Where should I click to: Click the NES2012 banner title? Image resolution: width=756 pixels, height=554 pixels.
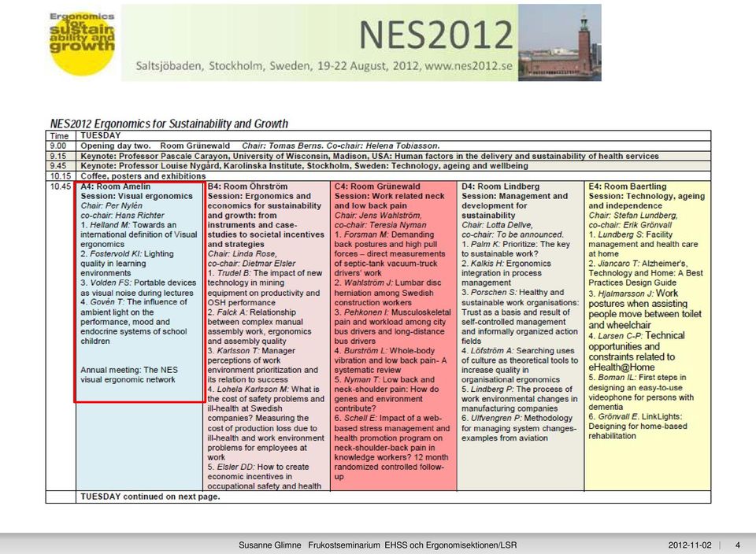(435, 35)
